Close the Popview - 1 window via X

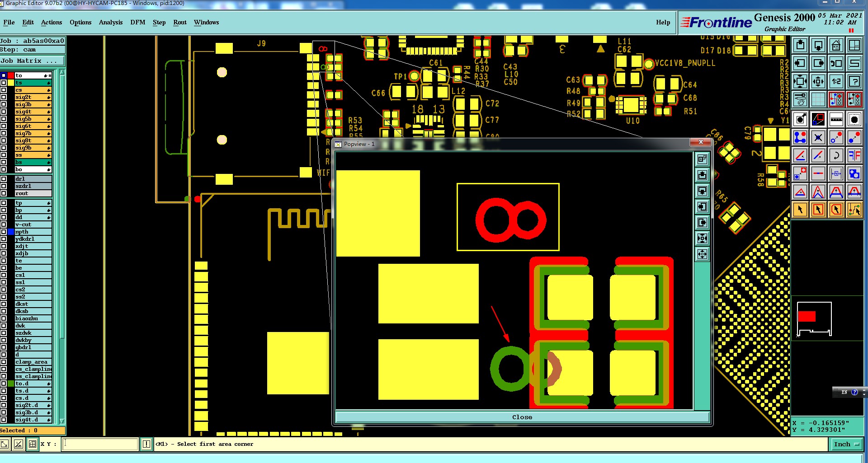pos(701,142)
